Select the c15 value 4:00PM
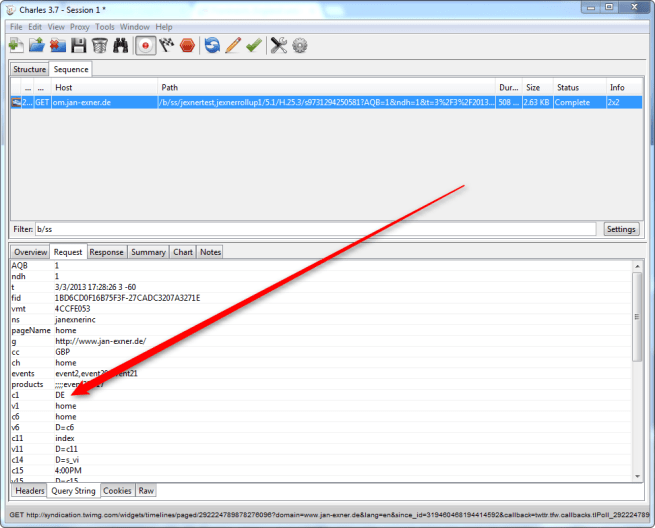 point(68,470)
